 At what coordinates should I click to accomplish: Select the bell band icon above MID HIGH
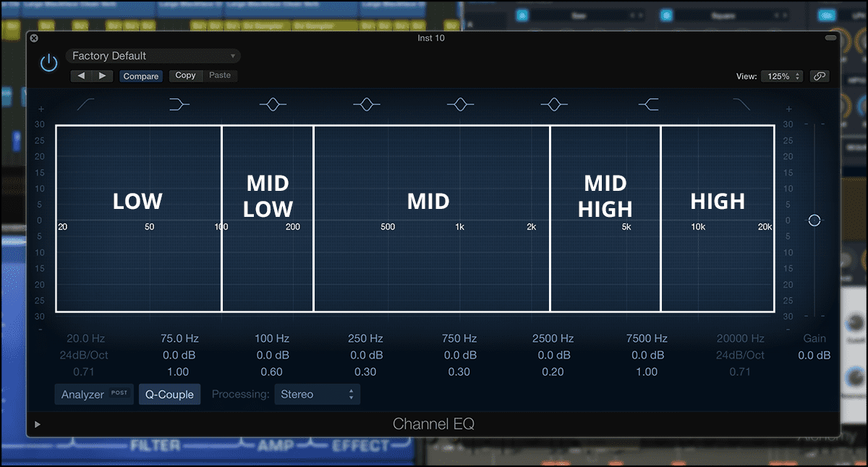554,104
